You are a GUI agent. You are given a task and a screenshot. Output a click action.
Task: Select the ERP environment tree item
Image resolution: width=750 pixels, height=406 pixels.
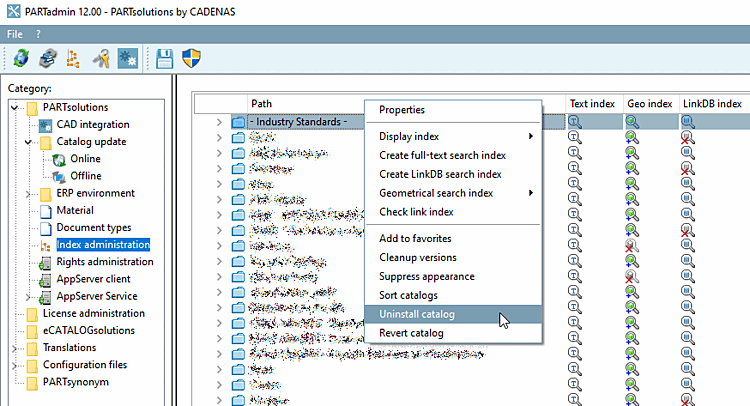[96, 193]
